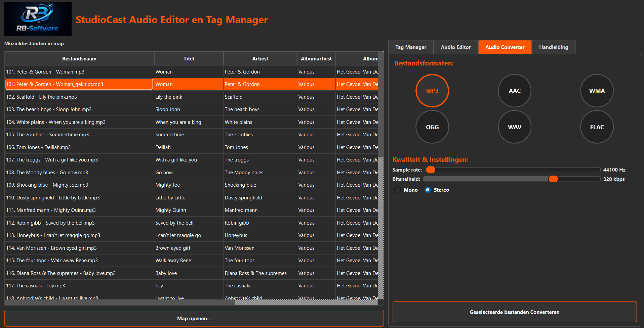Open the Audio Converter tab

[505, 47]
